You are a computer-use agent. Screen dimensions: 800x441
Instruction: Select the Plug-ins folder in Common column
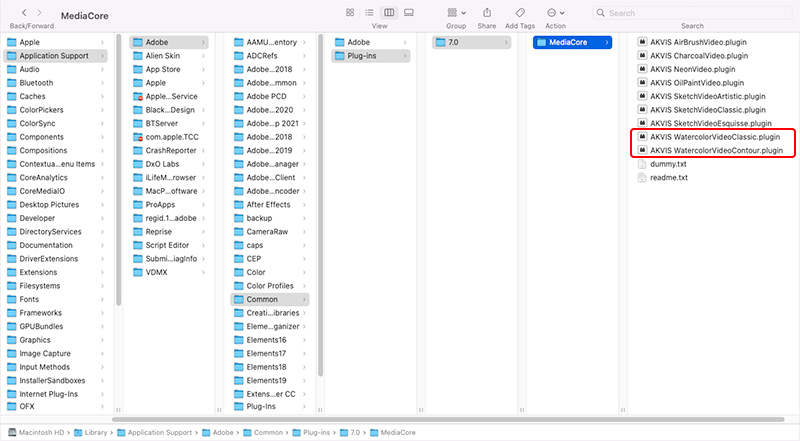(x=370, y=56)
